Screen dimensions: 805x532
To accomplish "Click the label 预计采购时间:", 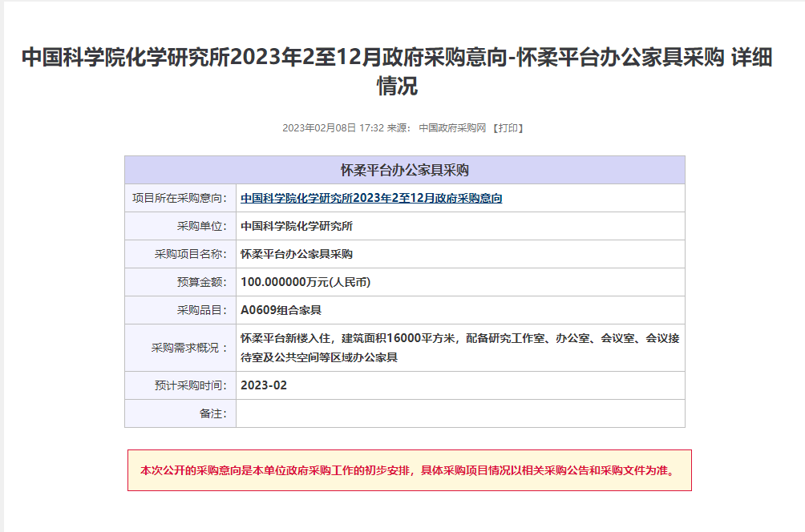I will 191,385.
